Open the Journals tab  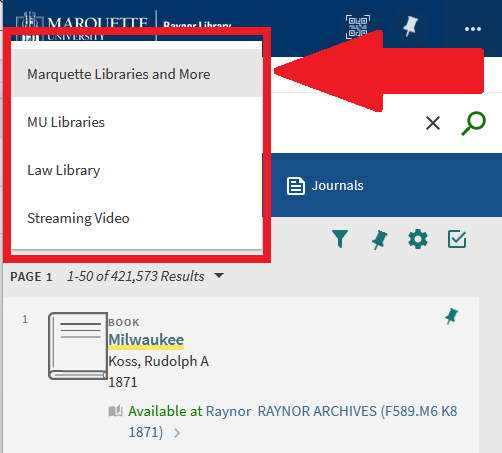[325, 186]
